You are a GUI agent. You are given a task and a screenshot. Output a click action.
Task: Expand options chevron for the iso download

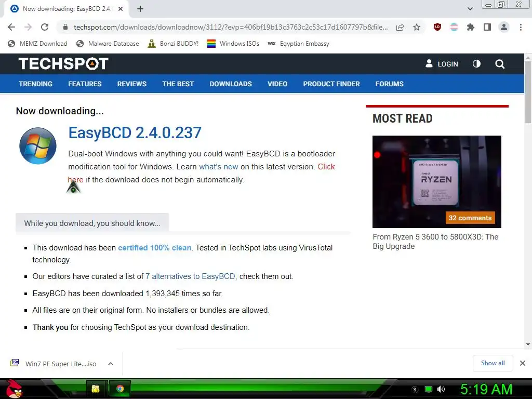point(111,364)
